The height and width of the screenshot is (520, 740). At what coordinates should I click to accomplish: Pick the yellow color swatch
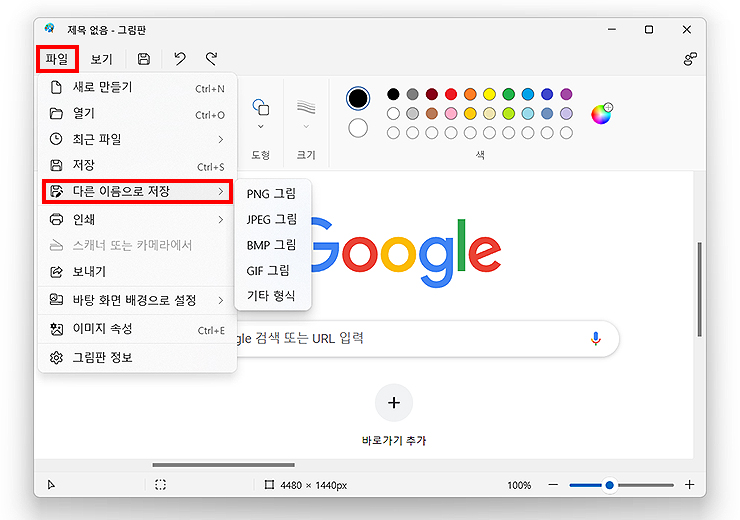pos(489,94)
